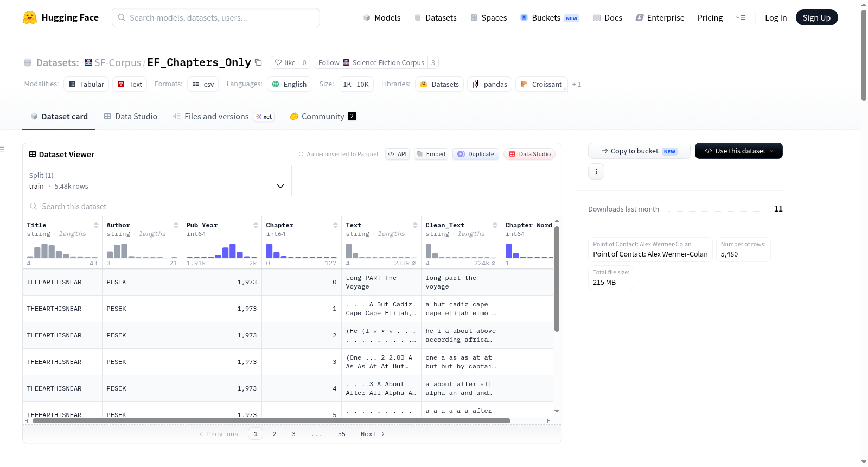Open Data Studio from viewer header
This screenshot has height=467, width=868.
click(x=529, y=154)
